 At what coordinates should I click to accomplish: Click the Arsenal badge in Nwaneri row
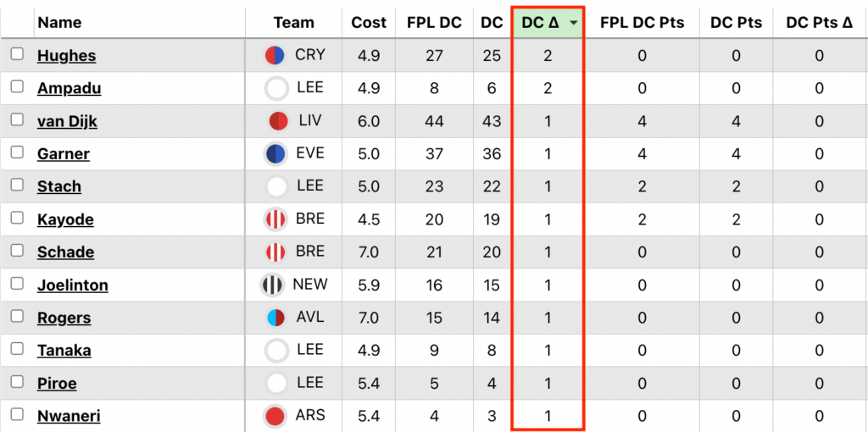pos(275,416)
